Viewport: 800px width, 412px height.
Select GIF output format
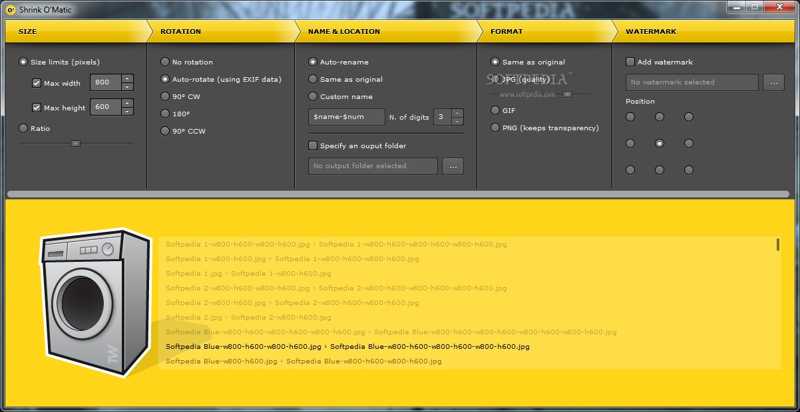click(494, 110)
